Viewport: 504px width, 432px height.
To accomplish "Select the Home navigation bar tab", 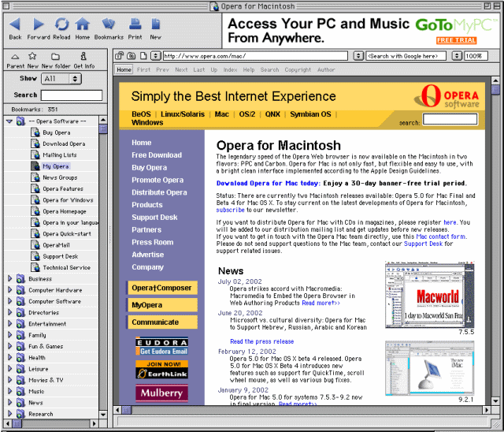I will tap(124, 69).
